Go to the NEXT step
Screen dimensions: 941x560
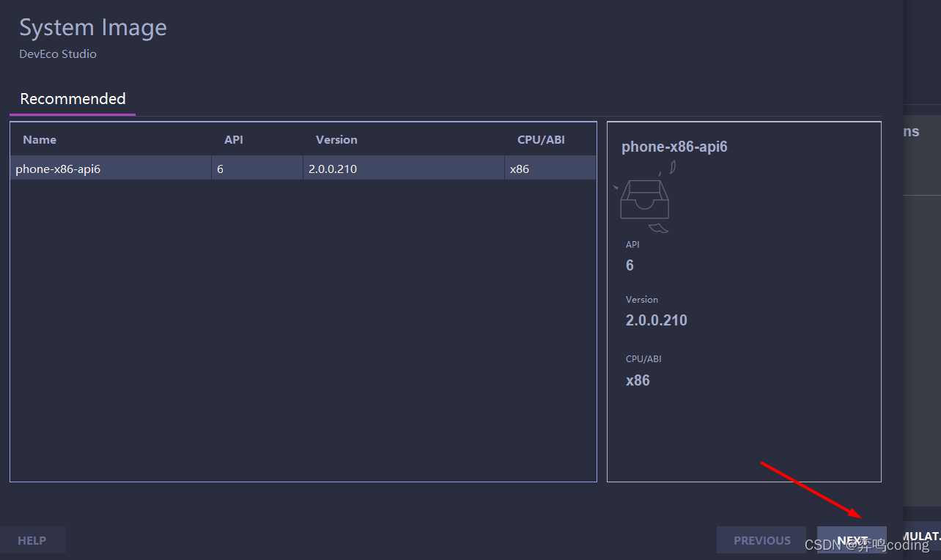[x=852, y=540]
